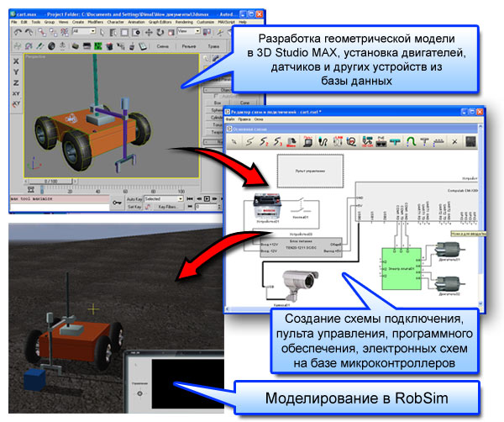Click the Play Animation button

(207, 199)
